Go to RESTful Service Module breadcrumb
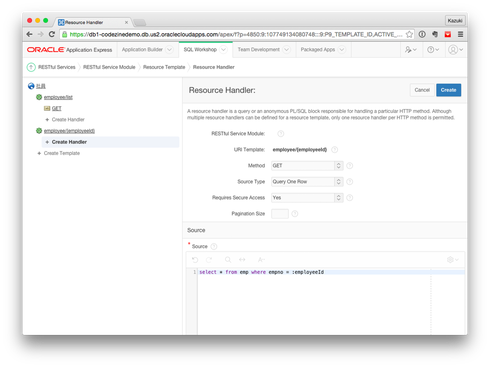This screenshot has height=367, width=490. point(109,67)
